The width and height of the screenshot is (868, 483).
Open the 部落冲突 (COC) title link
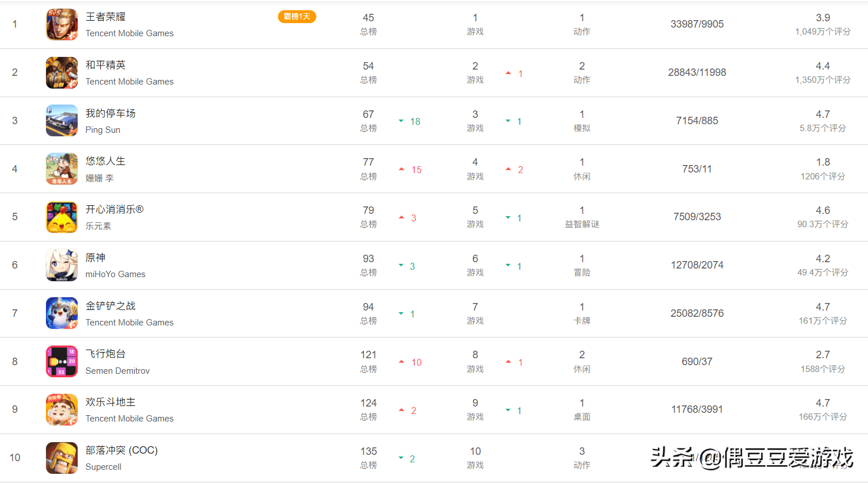[121, 450]
